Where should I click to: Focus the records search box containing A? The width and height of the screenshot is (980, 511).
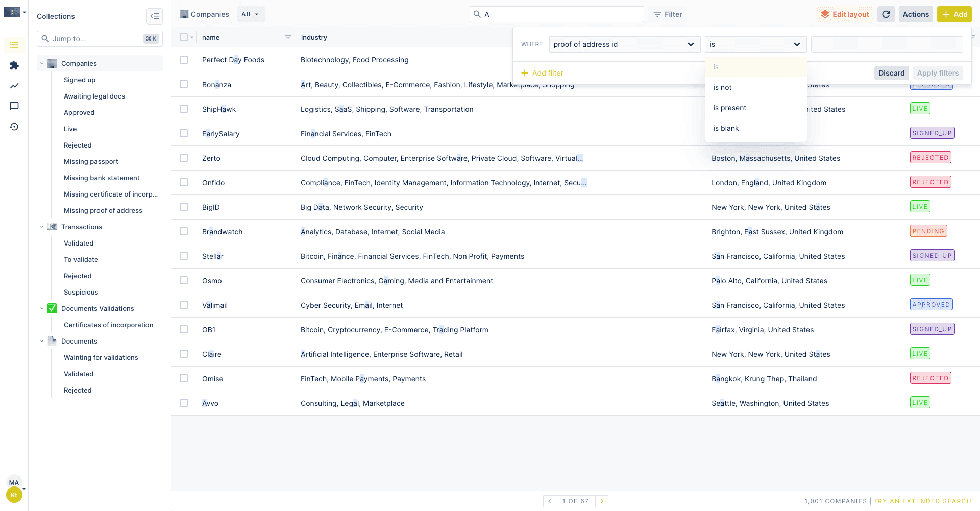[556, 14]
